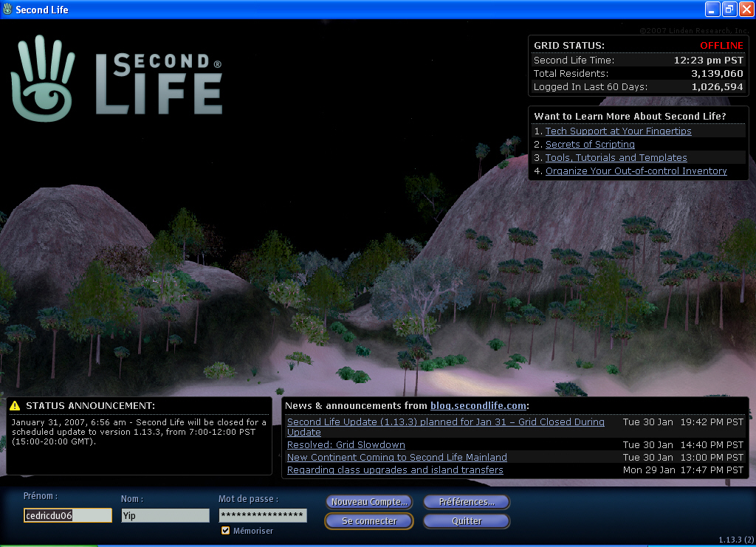Open Second Life Update 1.13.3 news link
Viewport: 756px width, 547px height.
445,422
